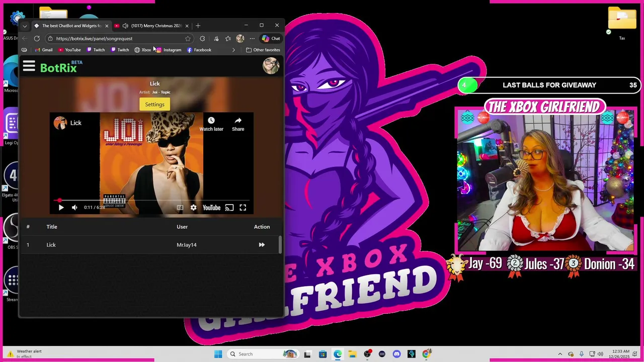Add video to Watch later

pyautogui.click(x=211, y=124)
